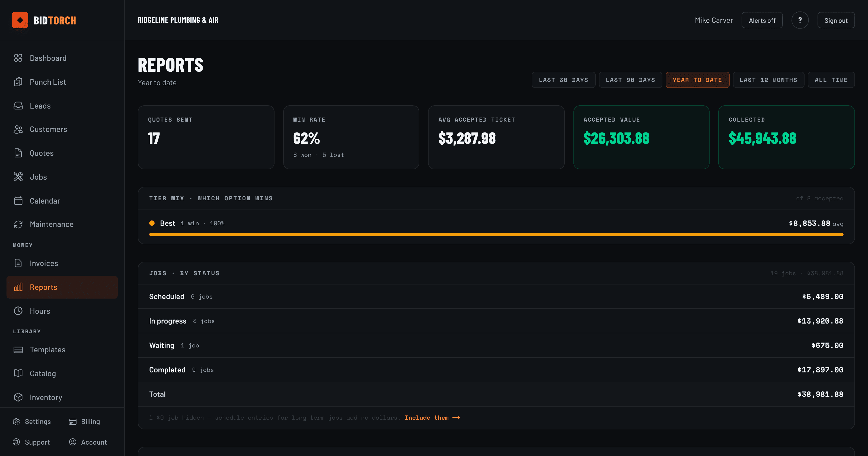This screenshot has height=456, width=868.
Task: Click the In progress 3 jobs row
Action: pyautogui.click(x=496, y=321)
